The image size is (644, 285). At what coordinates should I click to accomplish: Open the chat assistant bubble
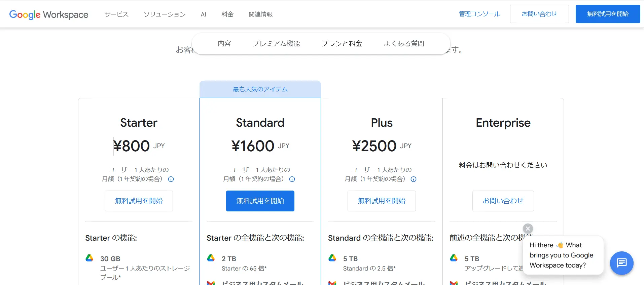[x=621, y=263]
